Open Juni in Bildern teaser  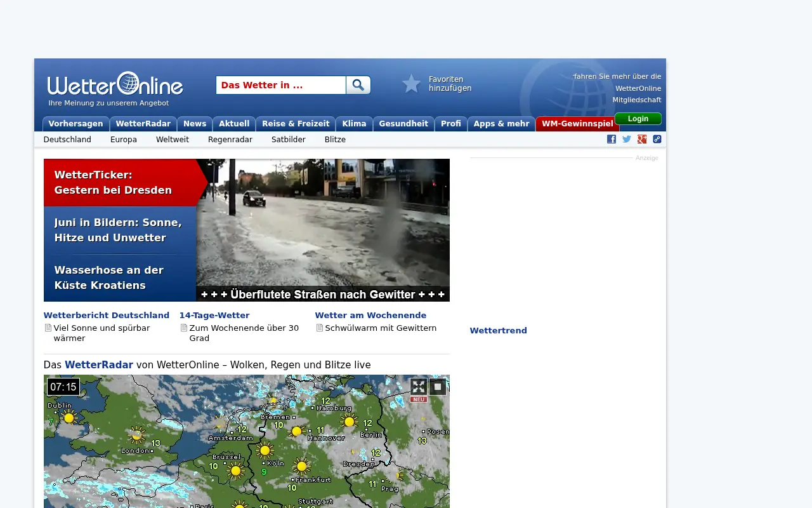click(120, 231)
